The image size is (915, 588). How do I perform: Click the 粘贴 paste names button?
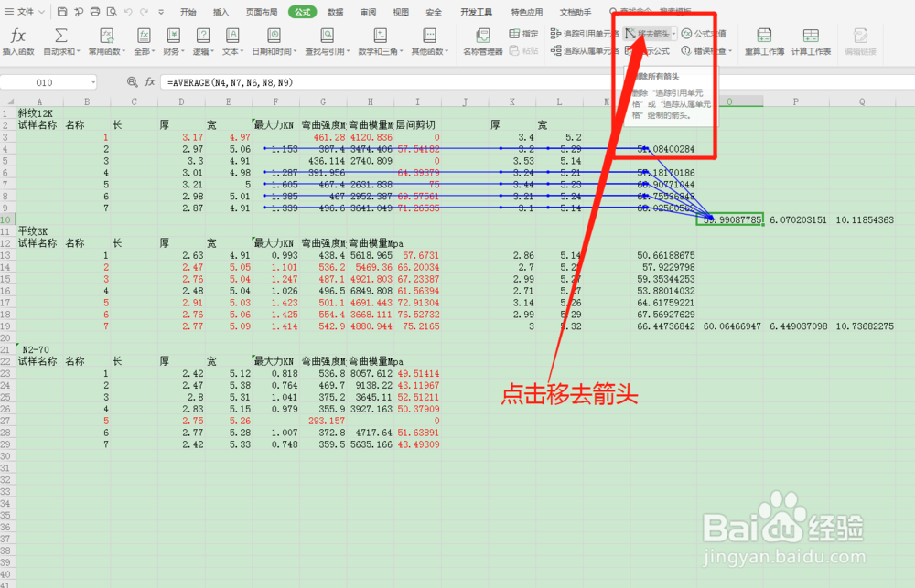523,51
